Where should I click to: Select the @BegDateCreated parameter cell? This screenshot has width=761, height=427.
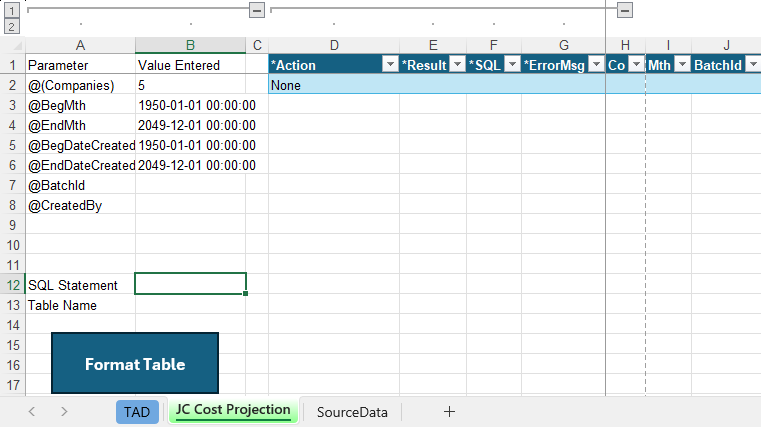[81, 145]
